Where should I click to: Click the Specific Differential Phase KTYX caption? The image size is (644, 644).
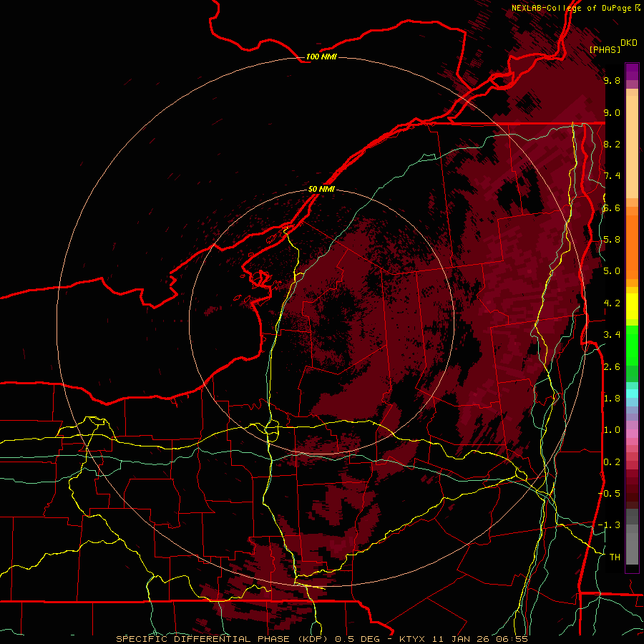[321, 639]
